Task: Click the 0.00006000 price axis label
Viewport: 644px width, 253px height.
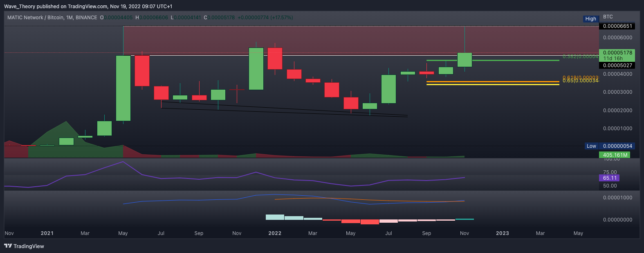Action: [617, 38]
